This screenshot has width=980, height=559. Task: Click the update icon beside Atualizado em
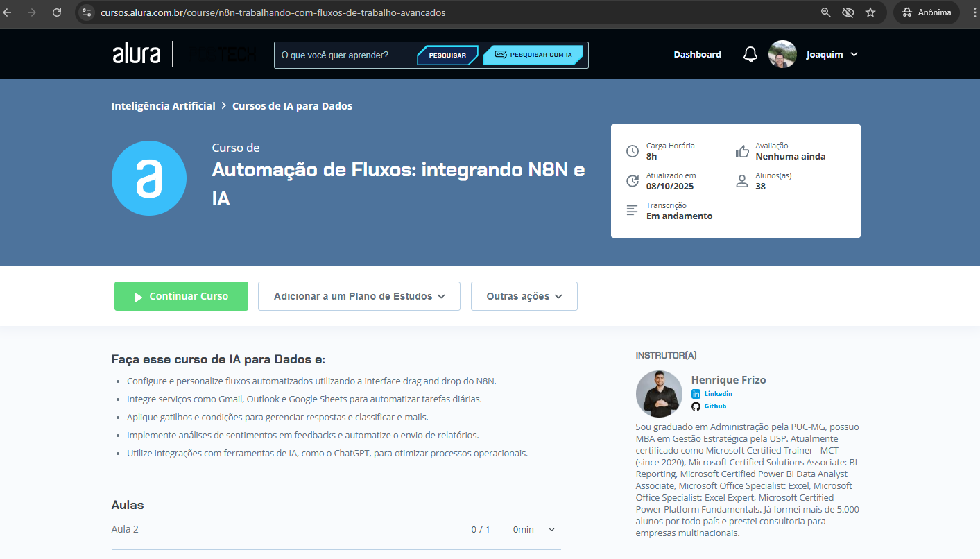(633, 181)
